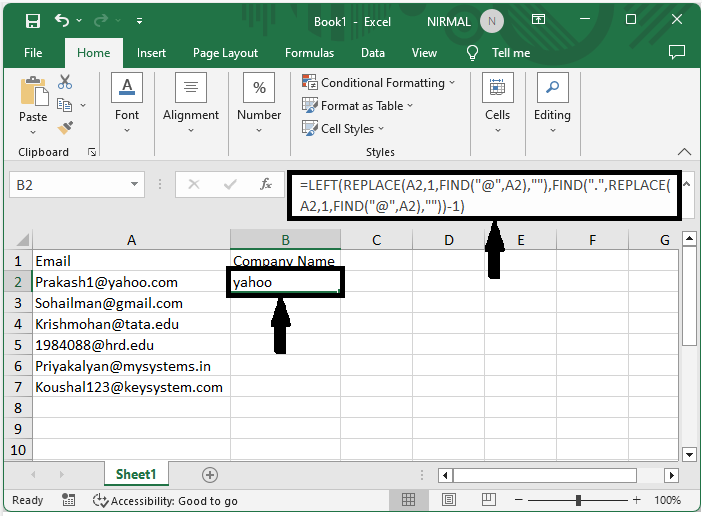The image size is (702, 516).
Task: Switch to the Page Layout tab
Action: (x=225, y=53)
